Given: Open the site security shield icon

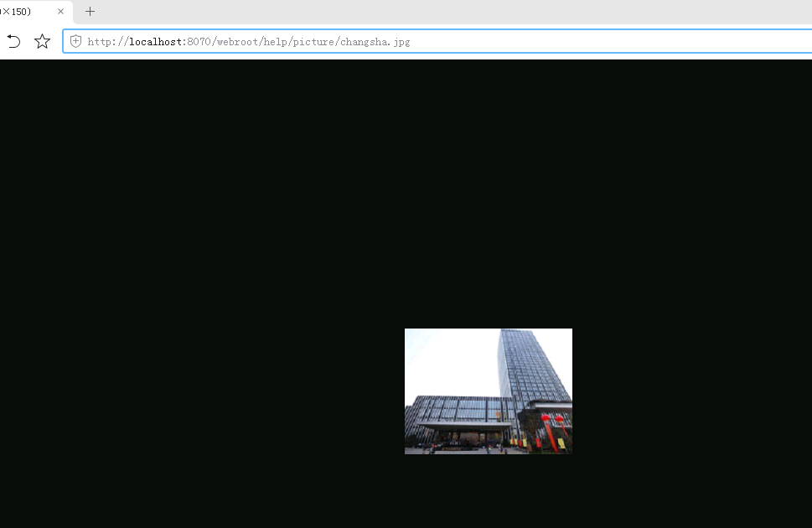Looking at the screenshot, I should (75, 41).
